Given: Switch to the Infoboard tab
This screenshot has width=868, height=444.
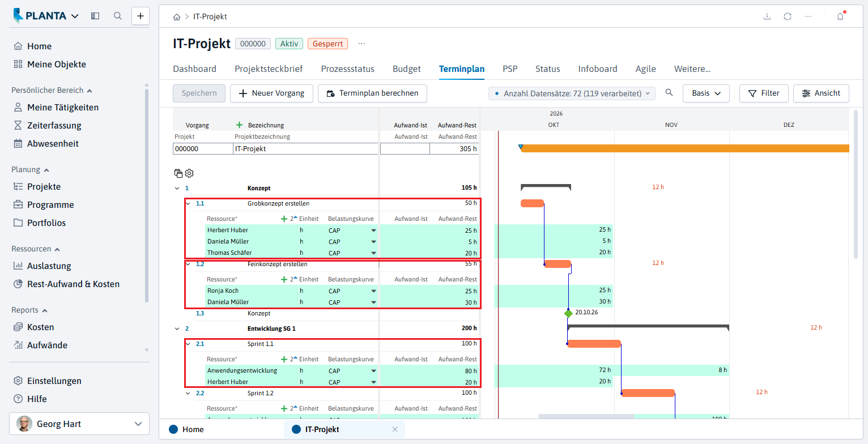Looking at the screenshot, I should click(x=598, y=69).
